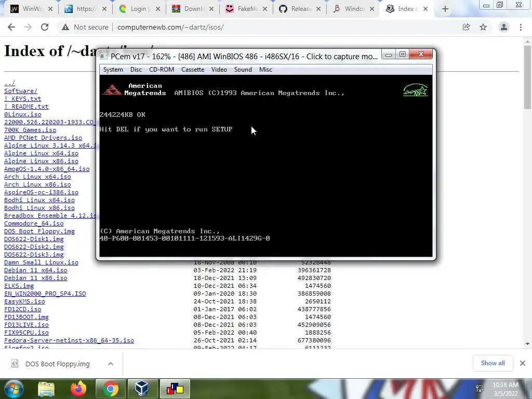This screenshot has width=532, height=399.
Task: Open PCem Disc menu
Action: (x=136, y=70)
